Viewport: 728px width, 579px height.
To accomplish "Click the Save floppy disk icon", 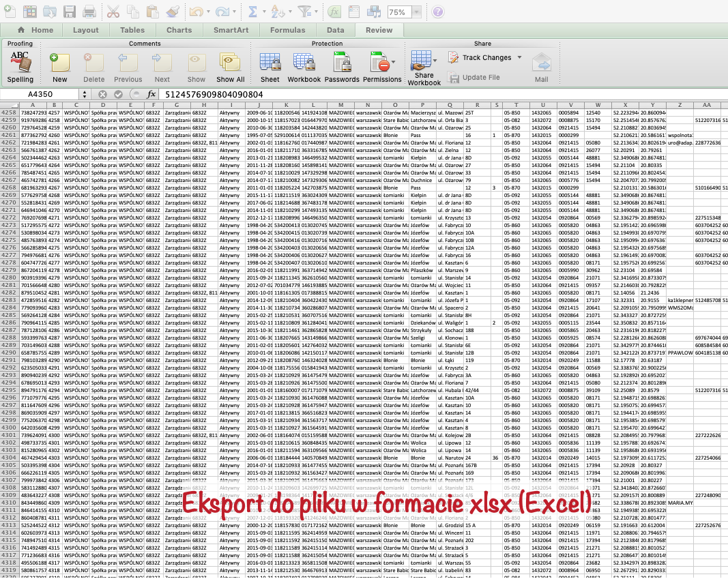I will (70, 12).
